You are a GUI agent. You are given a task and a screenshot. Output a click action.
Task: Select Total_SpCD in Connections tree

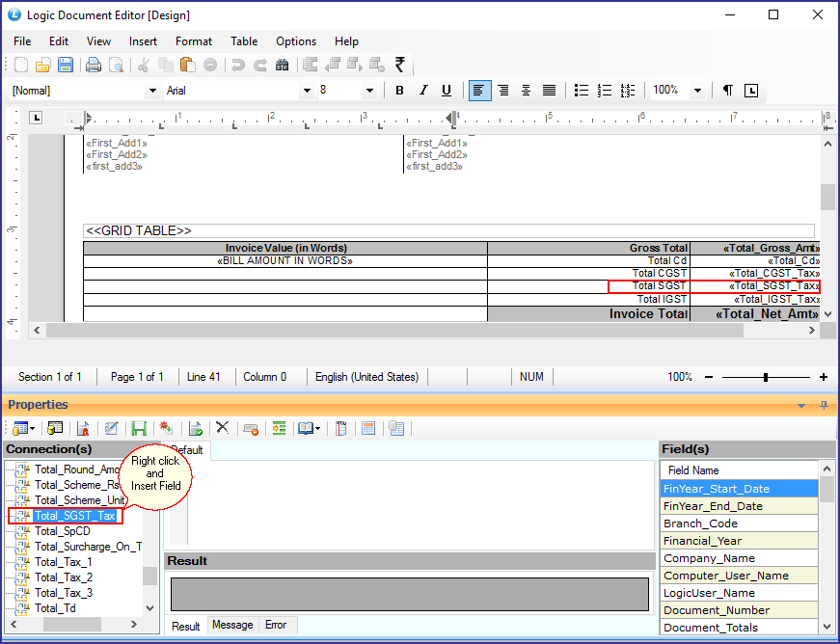click(63, 531)
